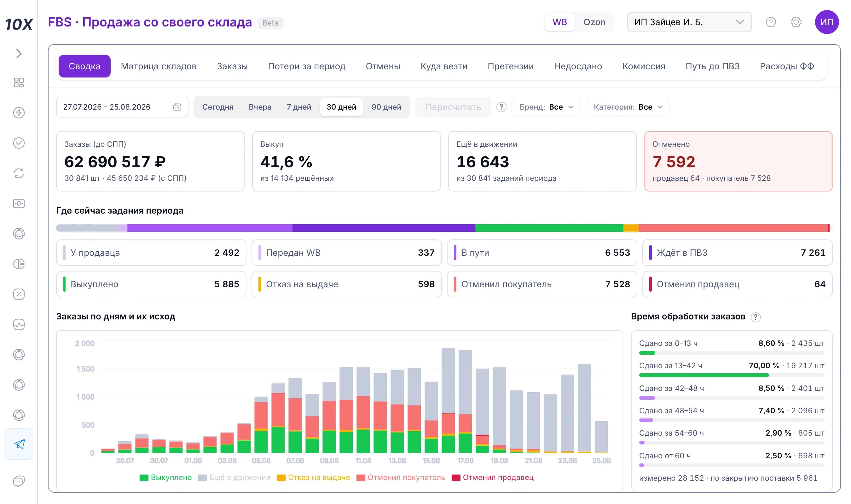The width and height of the screenshot is (851, 504).
Task: Open the Категория filter dropdown
Action: click(628, 107)
